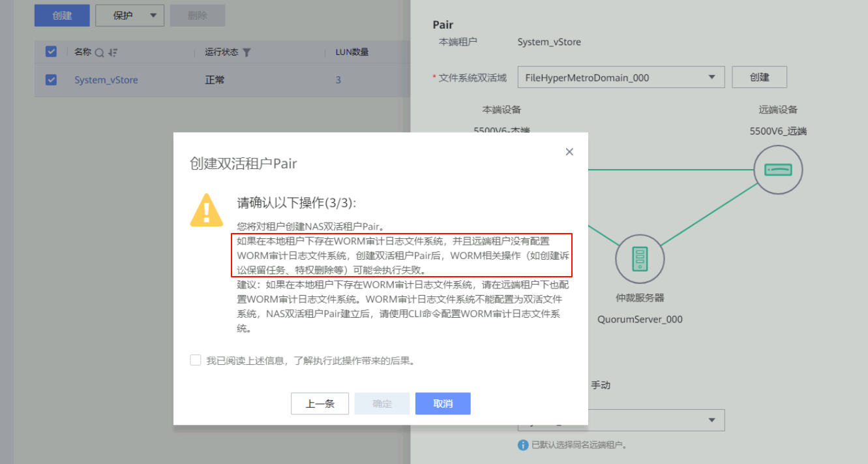Click the sort icon in 名称 column
This screenshot has height=464, width=868.
tap(113, 52)
